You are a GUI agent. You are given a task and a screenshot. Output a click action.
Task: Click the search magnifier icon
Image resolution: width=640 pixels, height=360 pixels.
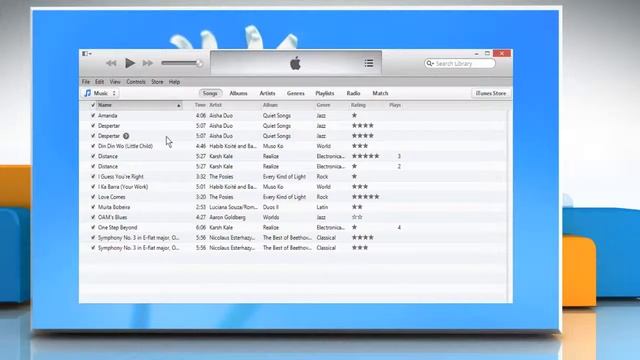click(430, 64)
